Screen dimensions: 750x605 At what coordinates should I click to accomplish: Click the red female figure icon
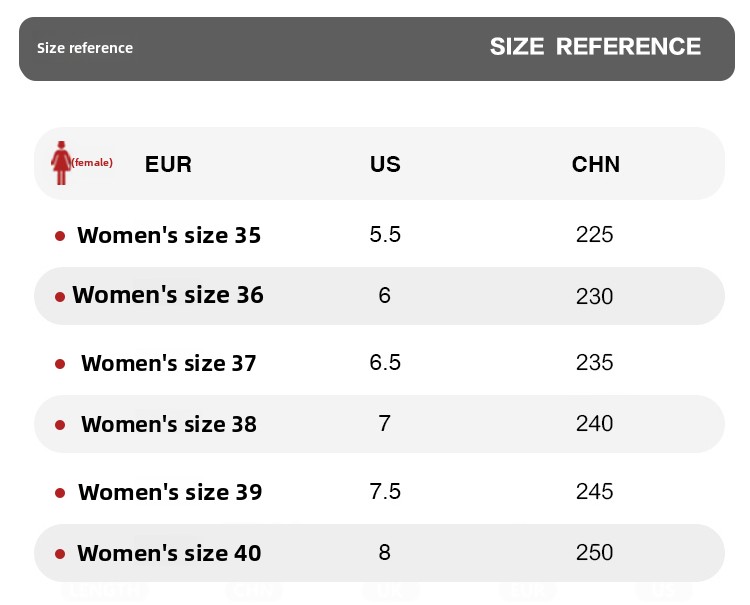61,162
